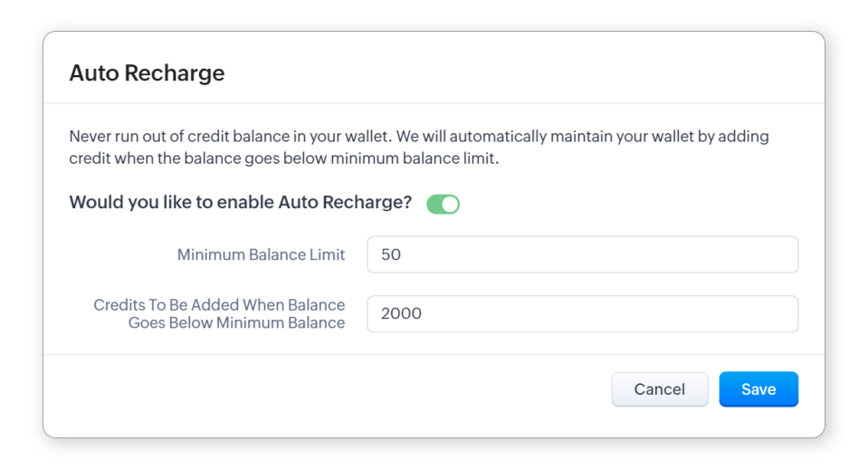Focus the Credits To Be Added input field
The image size is (868, 470).
tap(582, 313)
